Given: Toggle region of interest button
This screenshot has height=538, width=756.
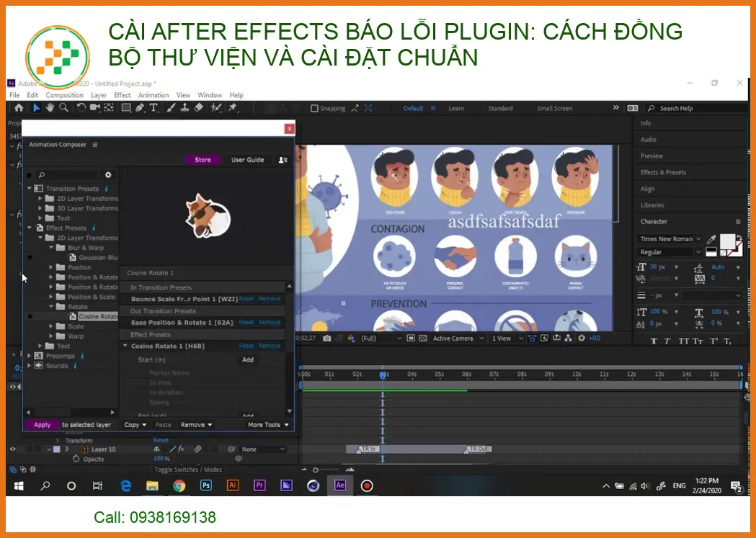Looking at the screenshot, I should (411, 339).
